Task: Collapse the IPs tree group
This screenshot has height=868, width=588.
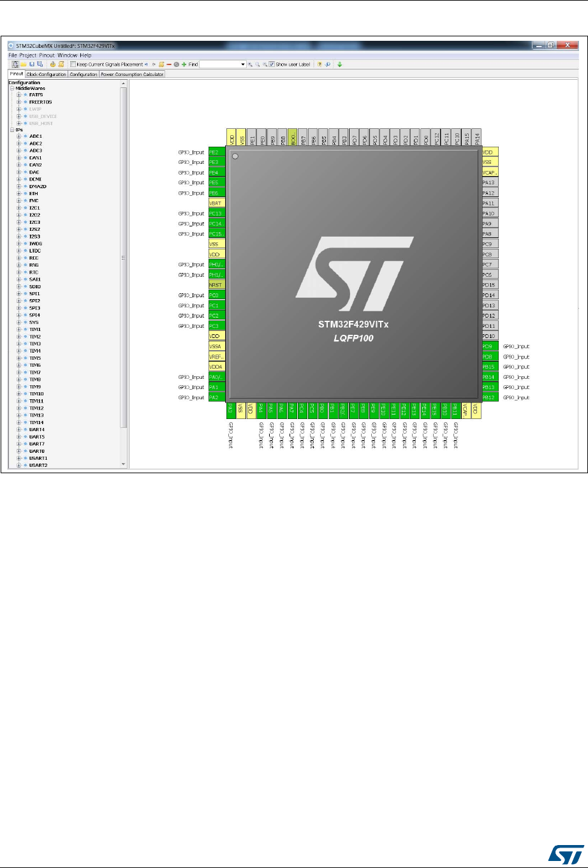Action: [12, 129]
